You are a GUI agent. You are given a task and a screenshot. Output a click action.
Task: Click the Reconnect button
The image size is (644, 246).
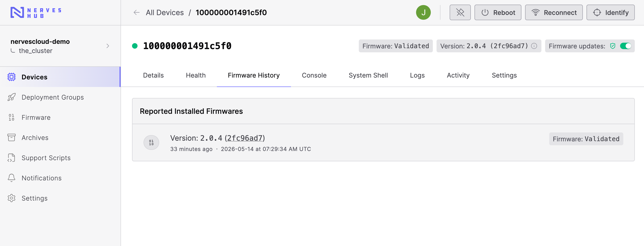(554, 12)
